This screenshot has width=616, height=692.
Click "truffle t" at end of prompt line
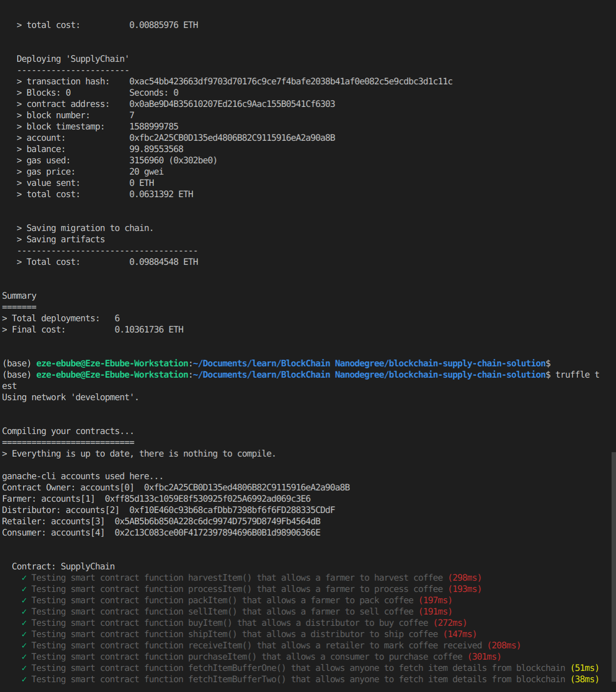[x=577, y=375]
